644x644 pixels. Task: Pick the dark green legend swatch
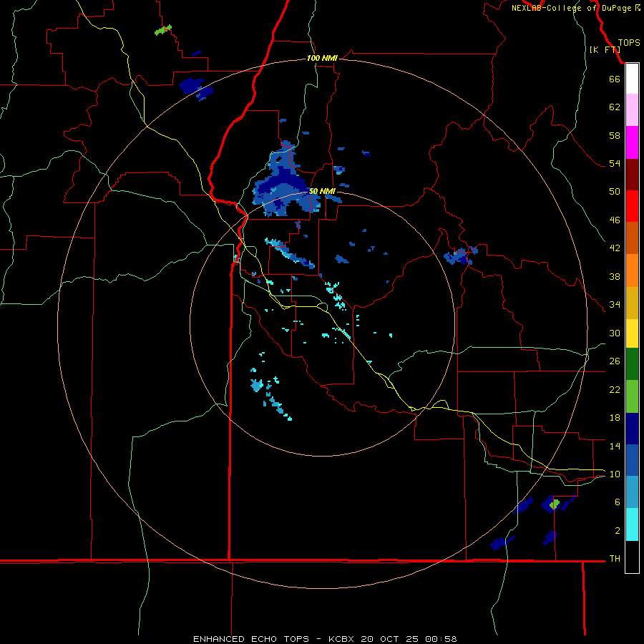click(x=632, y=364)
